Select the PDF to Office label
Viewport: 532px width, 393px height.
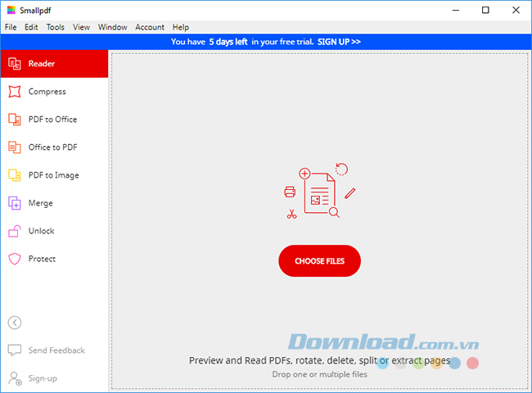coord(52,120)
